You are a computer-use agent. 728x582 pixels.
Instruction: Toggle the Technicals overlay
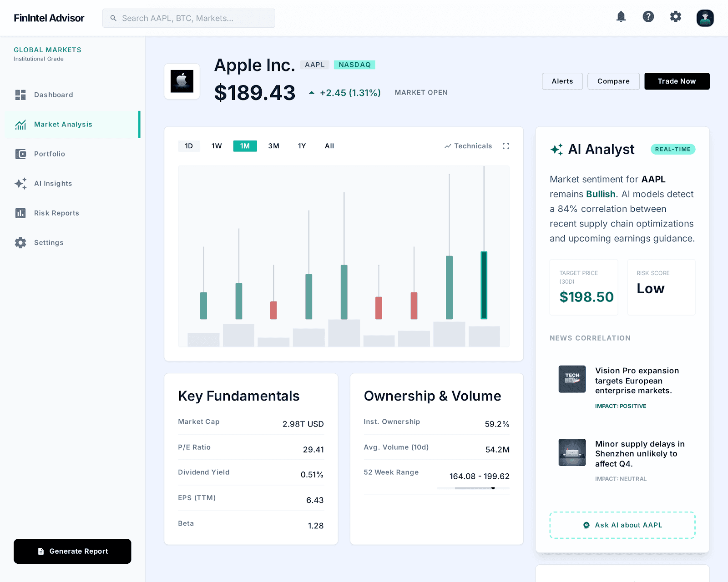[x=468, y=146]
